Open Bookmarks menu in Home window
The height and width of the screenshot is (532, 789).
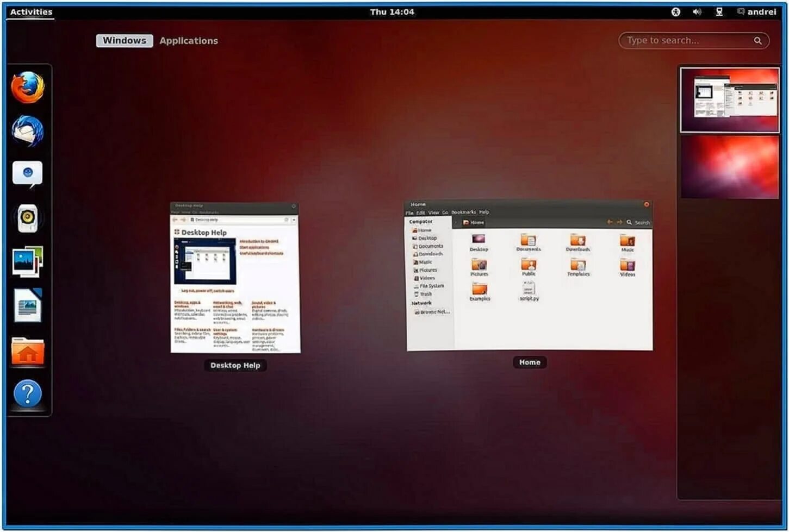click(463, 212)
